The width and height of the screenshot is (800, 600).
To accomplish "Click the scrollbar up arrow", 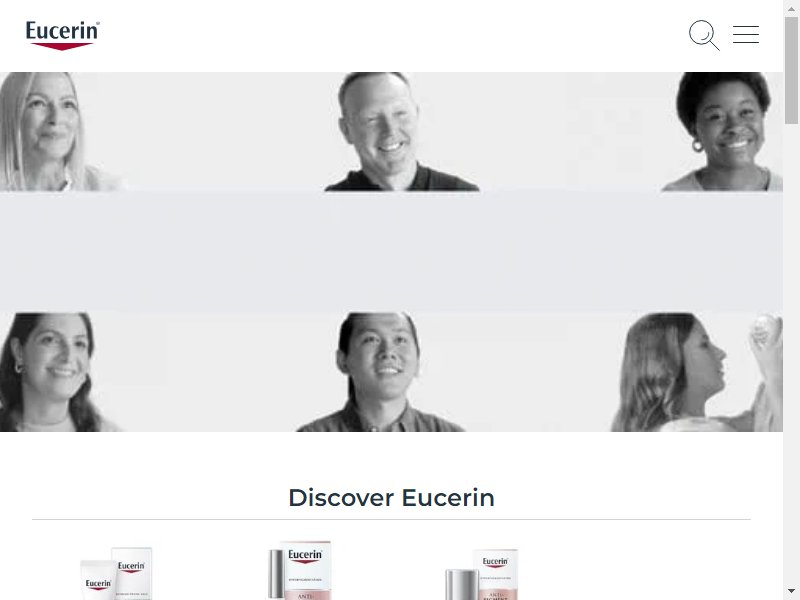I will (791, 8).
